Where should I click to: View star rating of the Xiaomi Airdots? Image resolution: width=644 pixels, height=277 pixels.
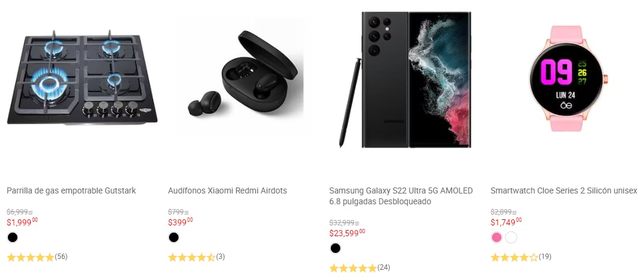191,257
